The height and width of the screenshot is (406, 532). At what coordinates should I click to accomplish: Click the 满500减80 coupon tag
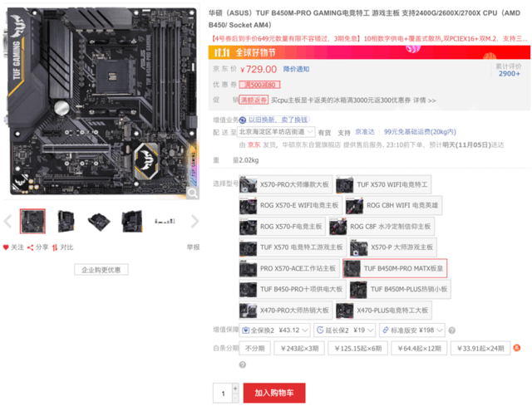pyautogui.click(x=259, y=85)
